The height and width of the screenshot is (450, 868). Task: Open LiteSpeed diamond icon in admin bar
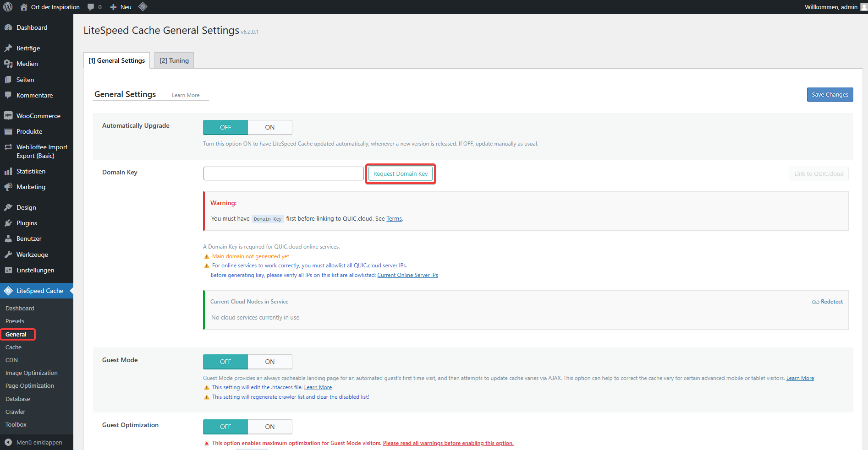pos(143,7)
